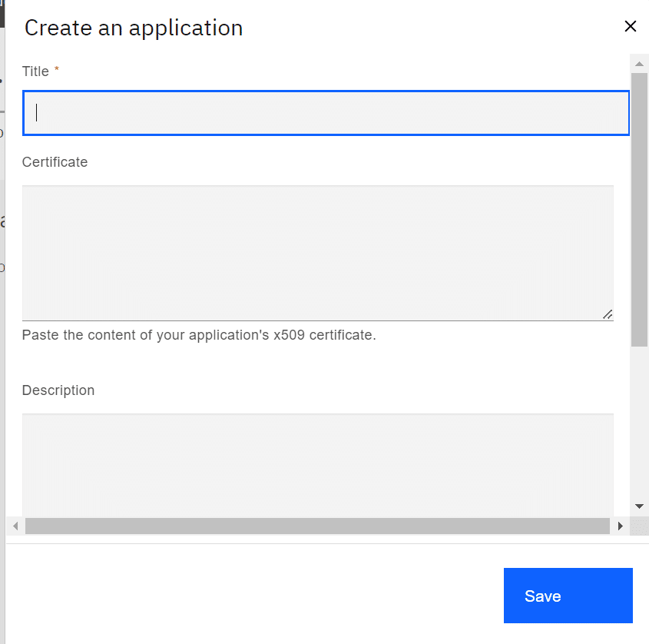Click the horizontal scrollbar thumb
649x644 pixels.
(x=317, y=526)
